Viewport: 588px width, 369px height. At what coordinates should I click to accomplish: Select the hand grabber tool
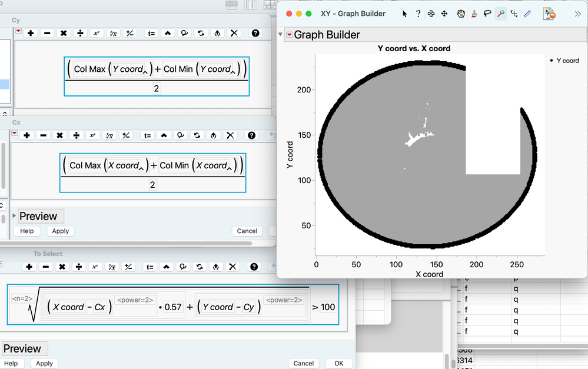click(461, 14)
